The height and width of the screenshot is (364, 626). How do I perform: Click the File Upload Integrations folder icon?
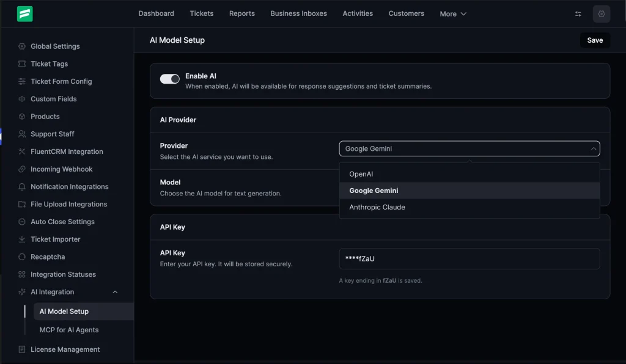[22, 204]
